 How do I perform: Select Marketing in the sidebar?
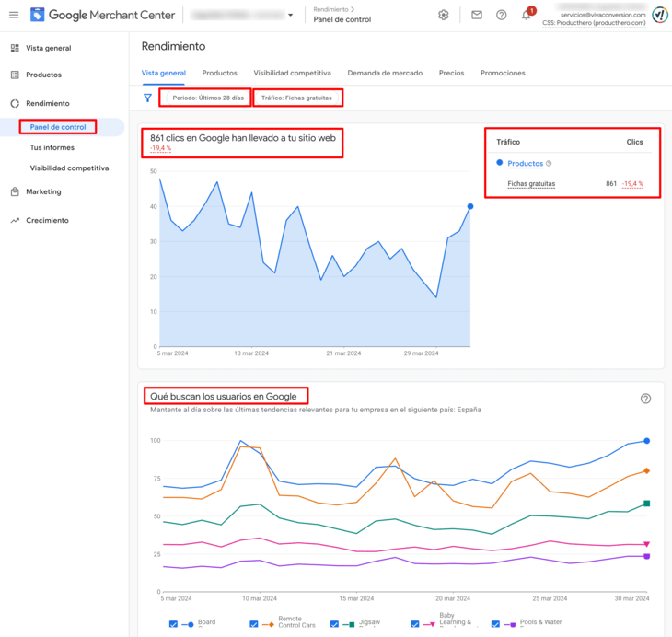click(43, 191)
